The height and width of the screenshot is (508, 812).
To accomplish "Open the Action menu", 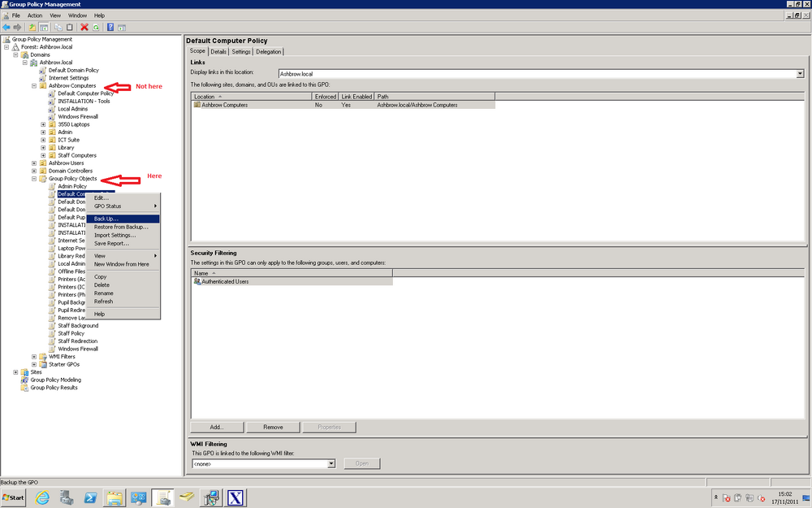I will tap(35, 15).
